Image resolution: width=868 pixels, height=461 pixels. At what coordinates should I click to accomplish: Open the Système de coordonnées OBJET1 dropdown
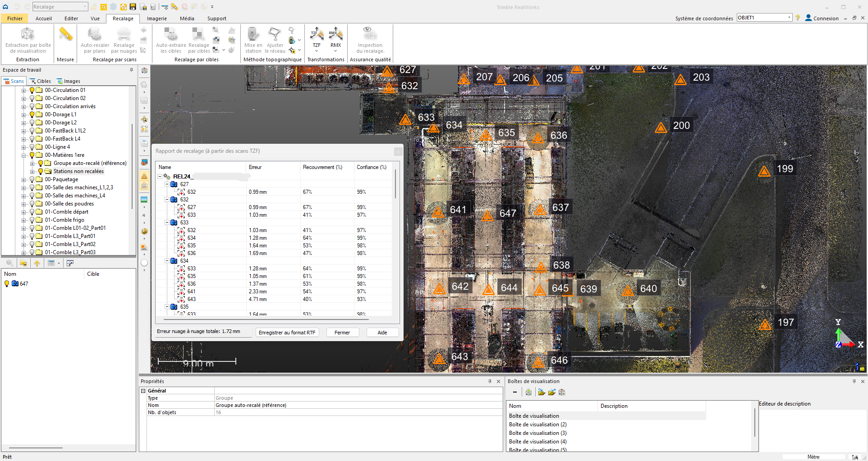pos(790,17)
